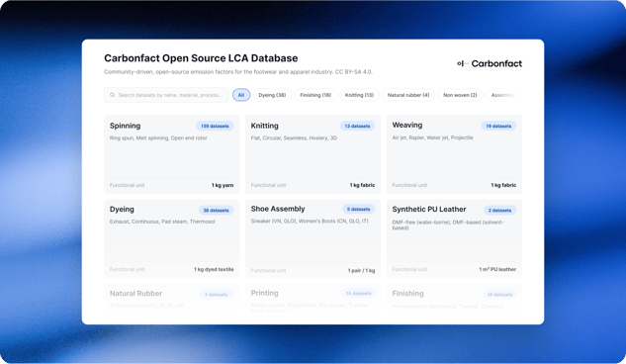Click the DMF-free (water-borne) description text
The height and width of the screenshot is (364, 626).
(448, 225)
